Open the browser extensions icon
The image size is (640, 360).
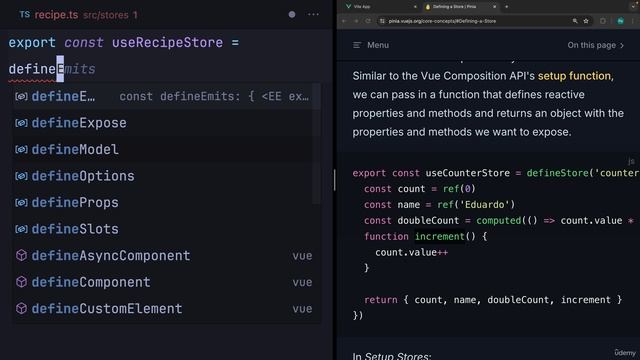pos(603,21)
